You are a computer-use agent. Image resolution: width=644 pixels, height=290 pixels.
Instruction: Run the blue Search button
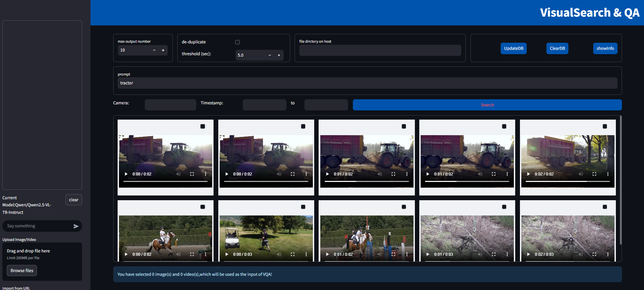coord(487,105)
